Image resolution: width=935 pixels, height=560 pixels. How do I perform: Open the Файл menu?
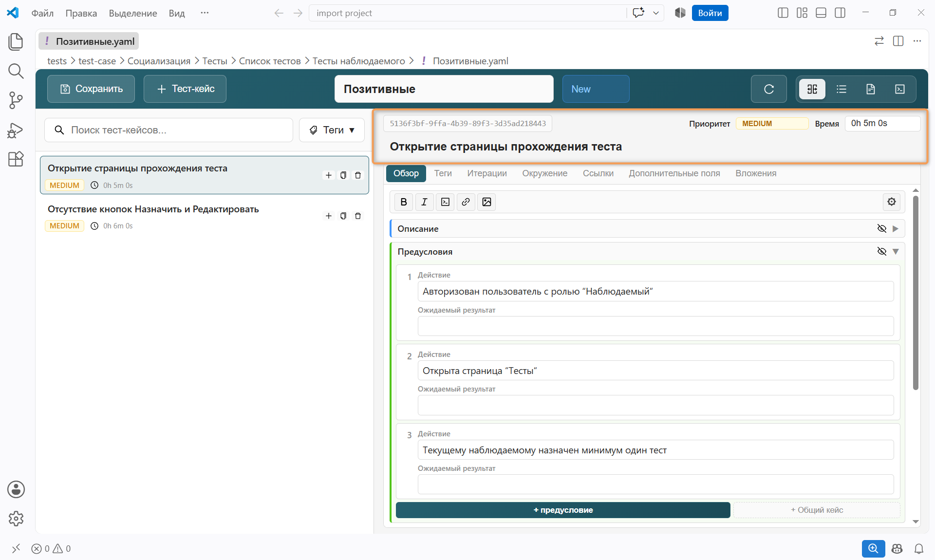(42, 13)
